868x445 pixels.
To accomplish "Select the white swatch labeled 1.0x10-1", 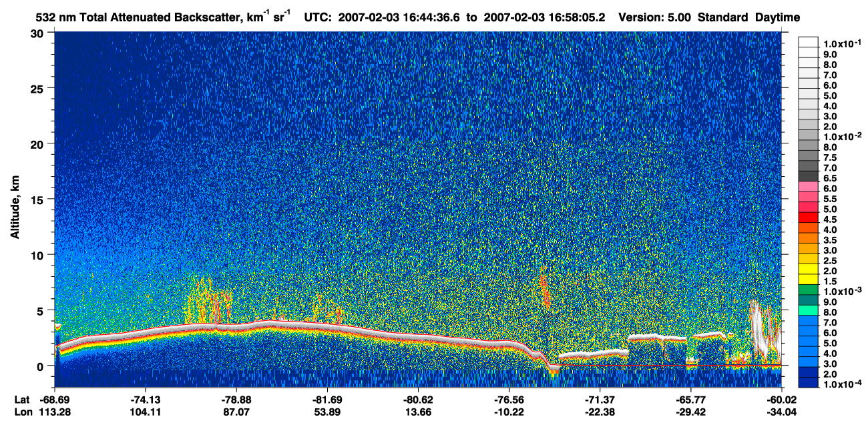I will [x=808, y=41].
